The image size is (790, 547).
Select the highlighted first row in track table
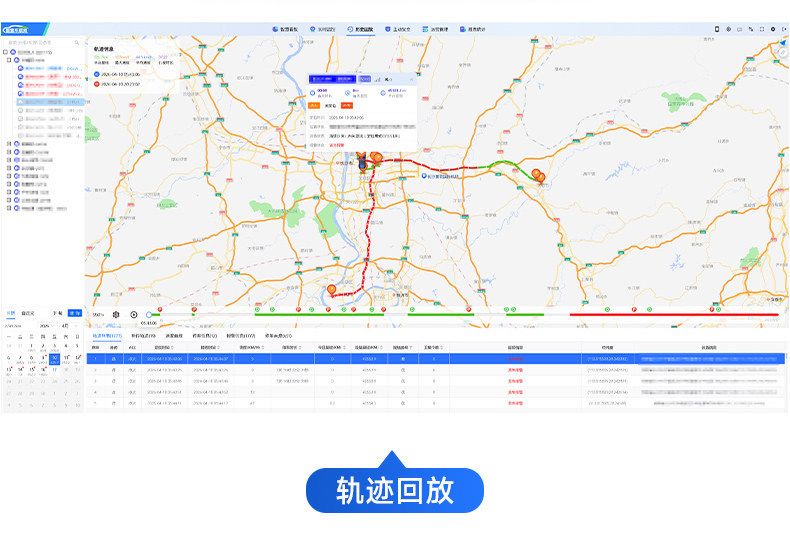(x=436, y=359)
